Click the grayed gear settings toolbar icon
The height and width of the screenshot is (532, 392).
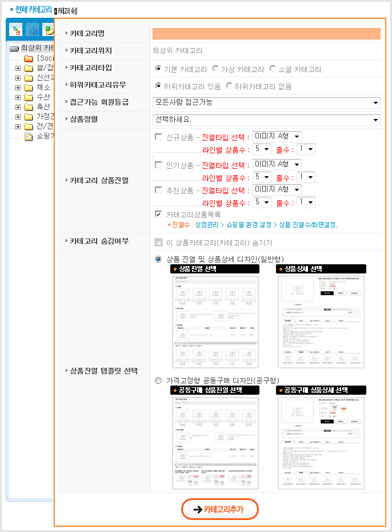tap(33, 30)
